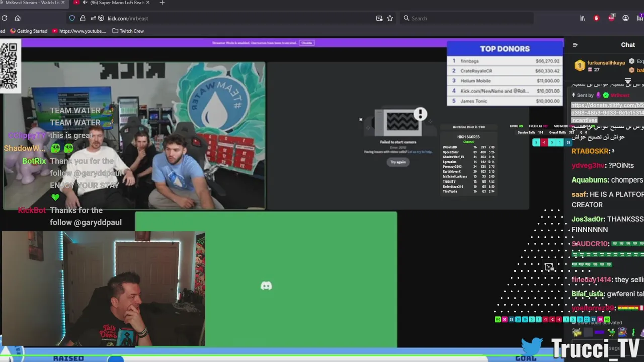Click the streamer webcam overlay

(x=103, y=289)
